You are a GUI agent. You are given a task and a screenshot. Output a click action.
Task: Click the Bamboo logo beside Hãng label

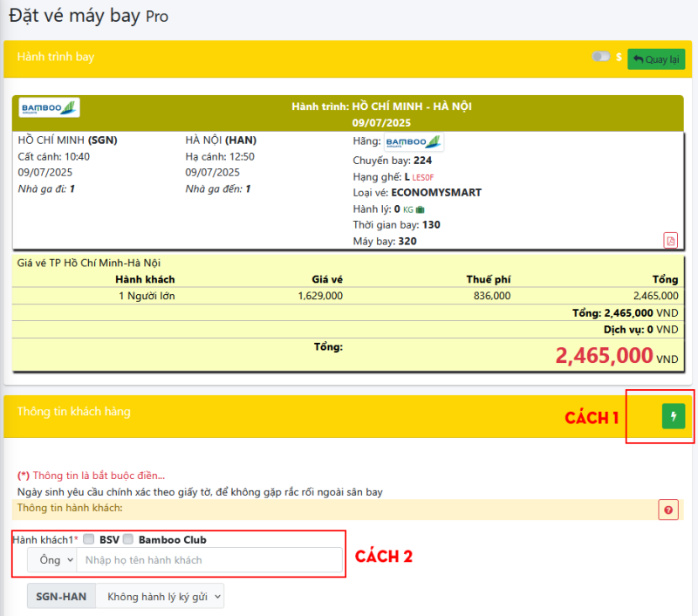[414, 141]
